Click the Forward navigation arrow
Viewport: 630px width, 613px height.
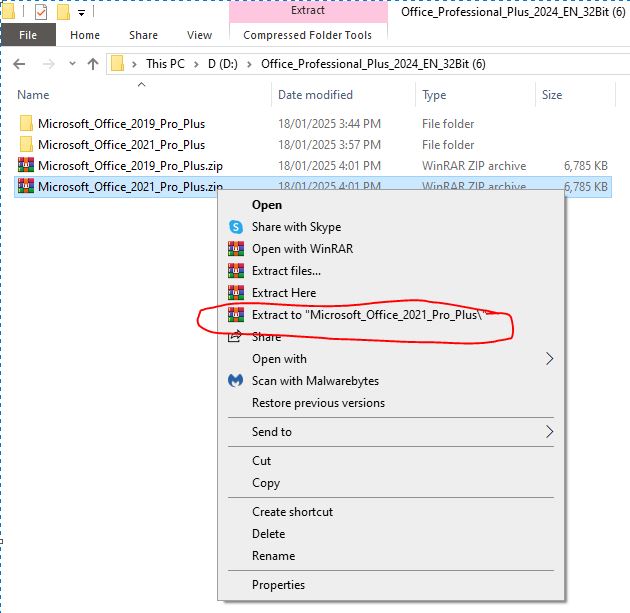click(48, 64)
